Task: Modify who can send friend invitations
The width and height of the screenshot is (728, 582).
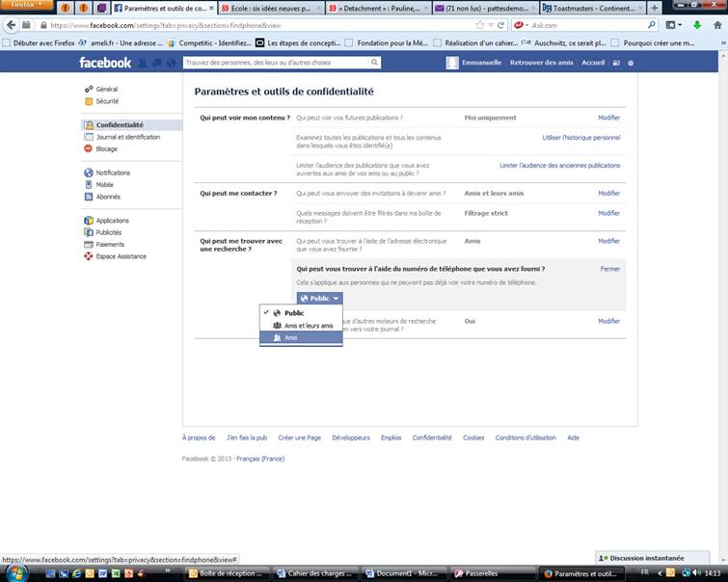Action: [608, 193]
